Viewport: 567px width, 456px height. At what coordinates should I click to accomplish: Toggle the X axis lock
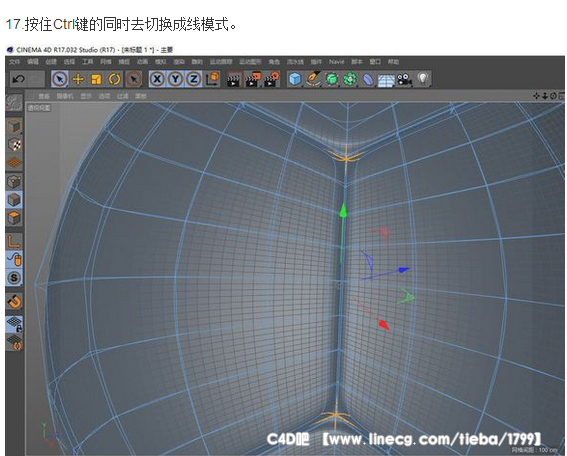(x=157, y=79)
